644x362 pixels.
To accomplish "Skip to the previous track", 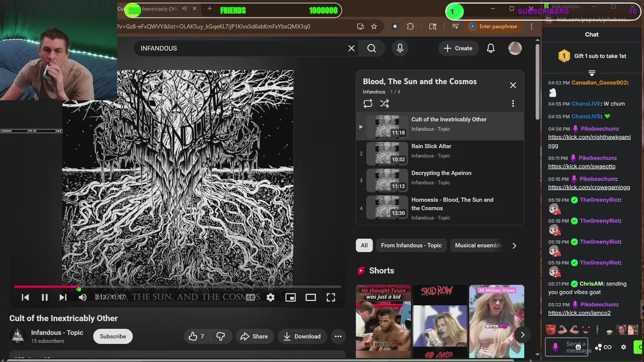I will click(x=25, y=298).
